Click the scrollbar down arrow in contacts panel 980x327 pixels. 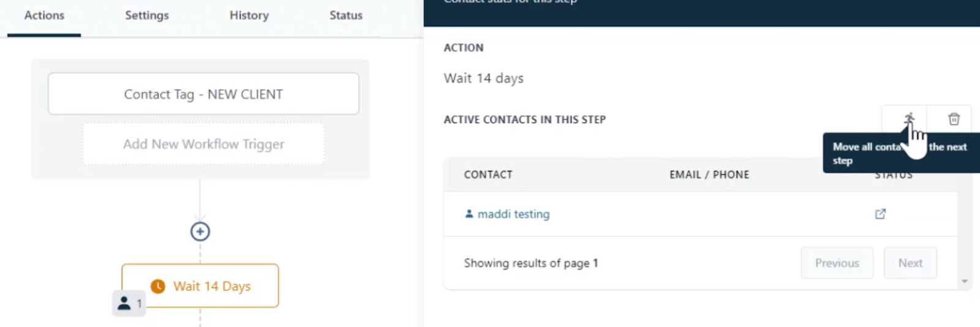(x=965, y=282)
